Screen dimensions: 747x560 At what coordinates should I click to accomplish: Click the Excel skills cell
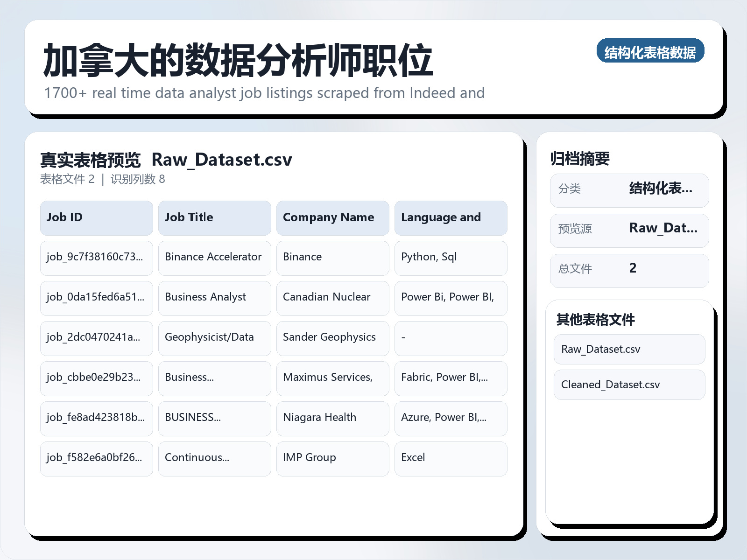point(451,458)
